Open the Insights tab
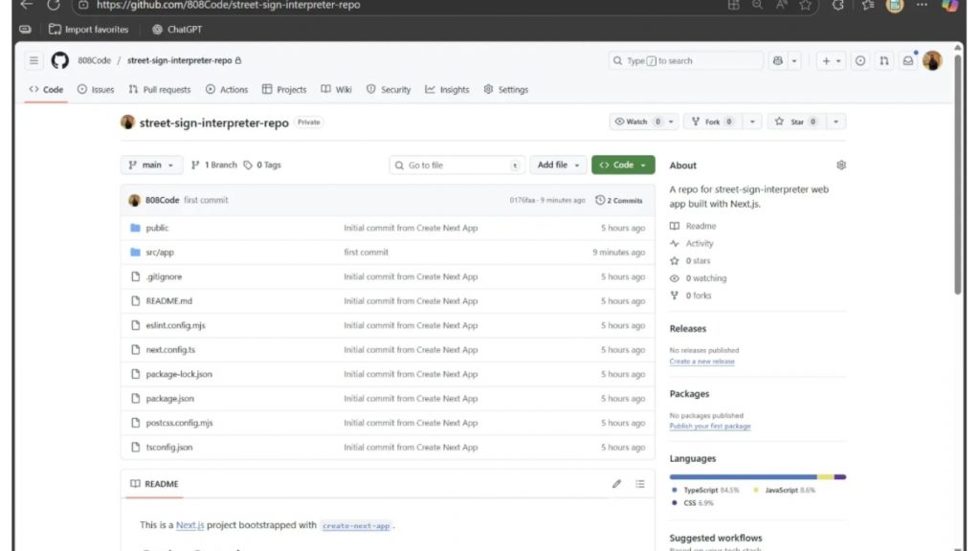The height and width of the screenshot is (551, 980). [x=446, y=89]
